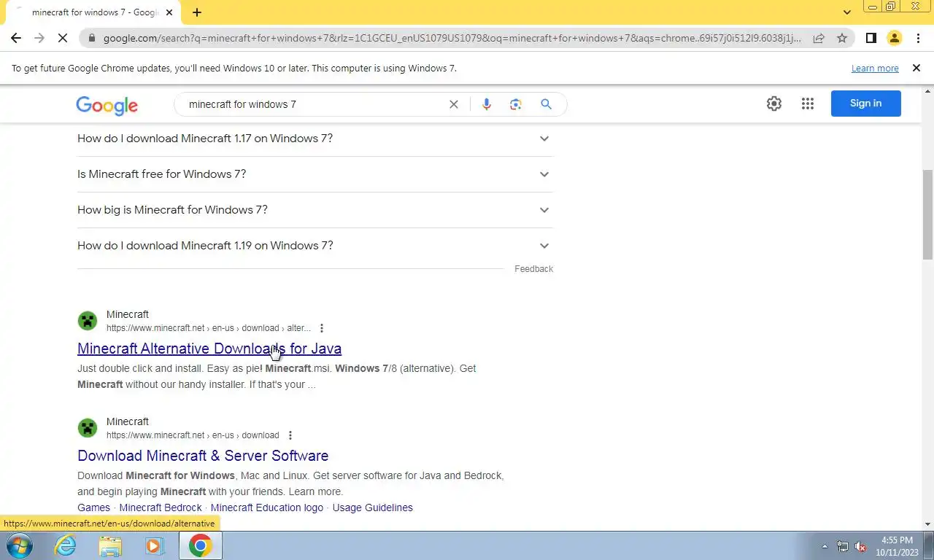Open the taskbar clock showing 4:55 PM

(x=897, y=546)
